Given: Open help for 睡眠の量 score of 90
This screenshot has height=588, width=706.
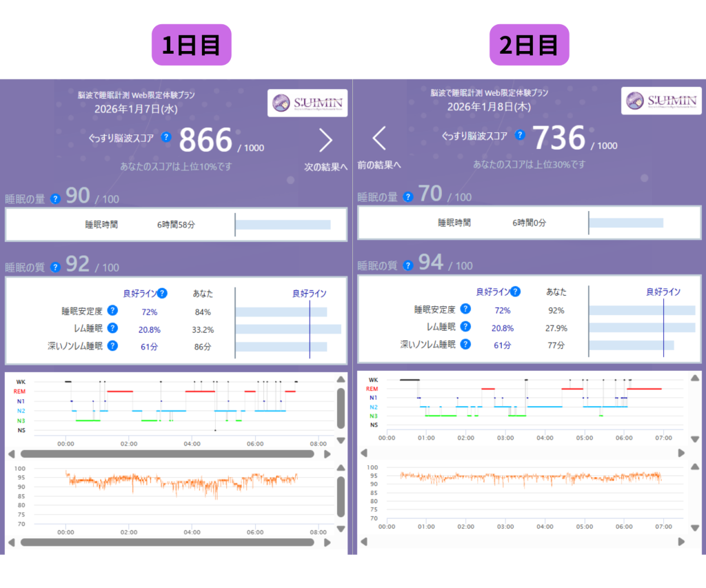Looking at the screenshot, I should coord(56,199).
